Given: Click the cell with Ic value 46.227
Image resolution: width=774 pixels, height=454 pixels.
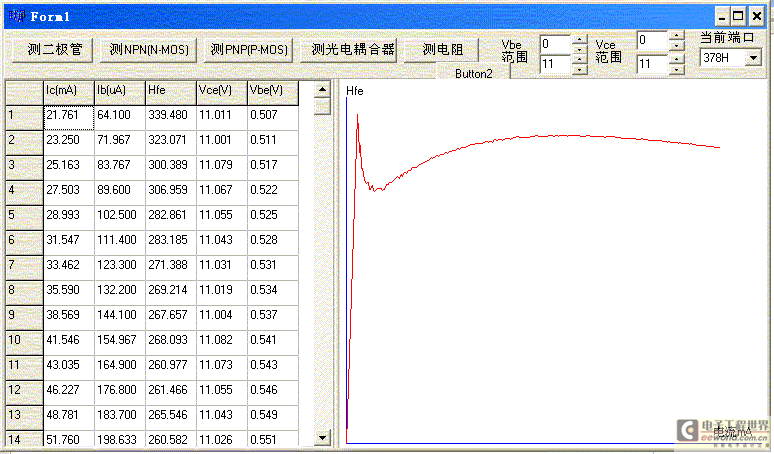Looking at the screenshot, I should pyautogui.click(x=69, y=393).
